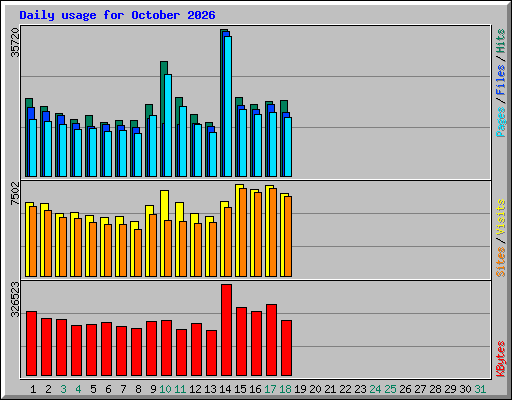The height and width of the screenshot is (400, 512).
Task: Click day label 30 on the x-axis
Action: [465, 389]
